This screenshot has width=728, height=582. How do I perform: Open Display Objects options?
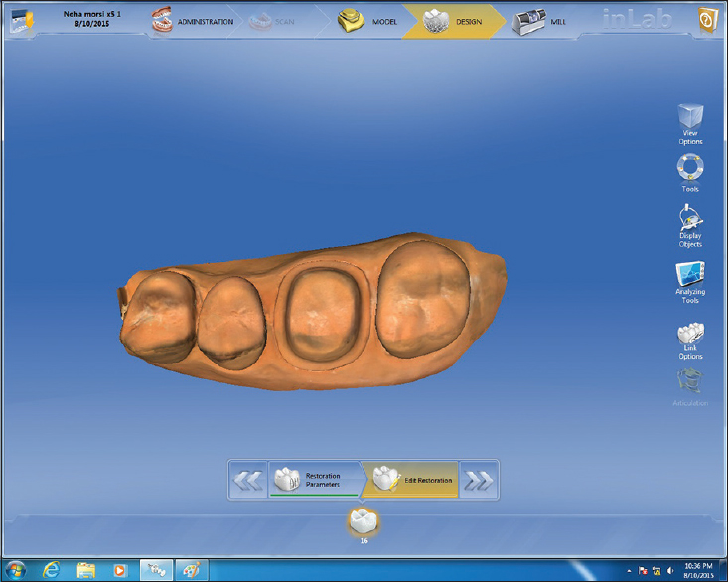[689, 226]
